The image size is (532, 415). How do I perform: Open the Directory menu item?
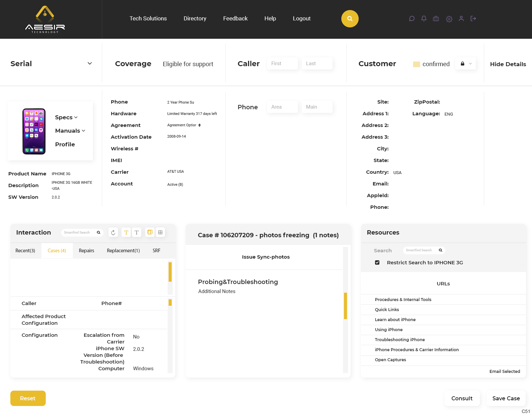195,19
